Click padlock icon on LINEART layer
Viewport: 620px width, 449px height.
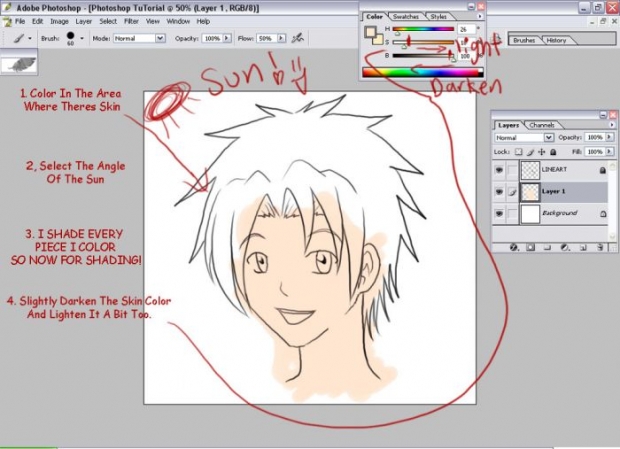coord(603,170)
